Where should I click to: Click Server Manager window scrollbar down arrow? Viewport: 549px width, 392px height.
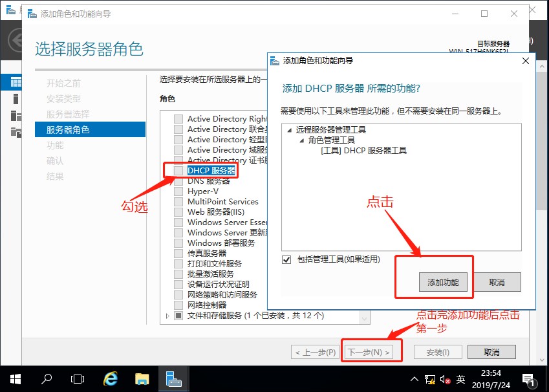tap(542, 360)
